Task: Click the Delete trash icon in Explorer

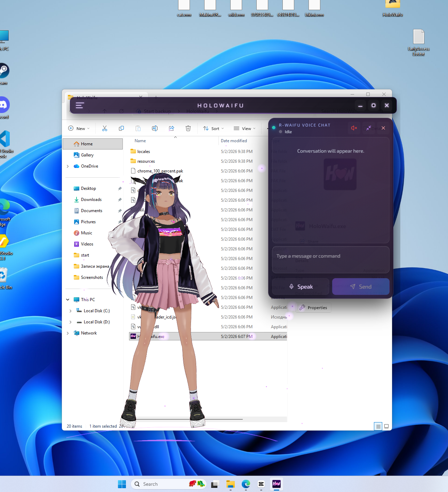Action: coord(188,128)
